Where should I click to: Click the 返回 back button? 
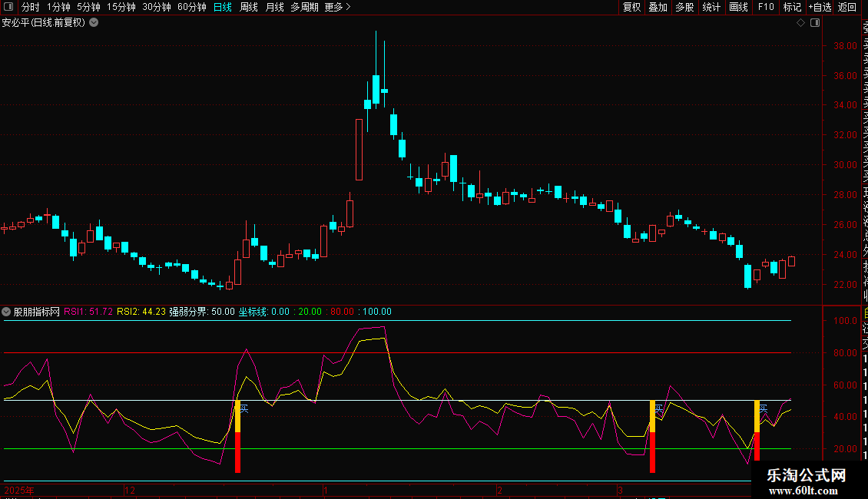pyautogui.click(x=847, y=7)
